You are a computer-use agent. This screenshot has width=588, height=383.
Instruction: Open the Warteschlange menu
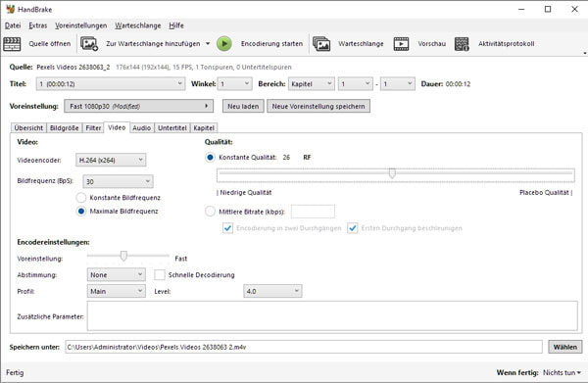click(x=137, y=25)
